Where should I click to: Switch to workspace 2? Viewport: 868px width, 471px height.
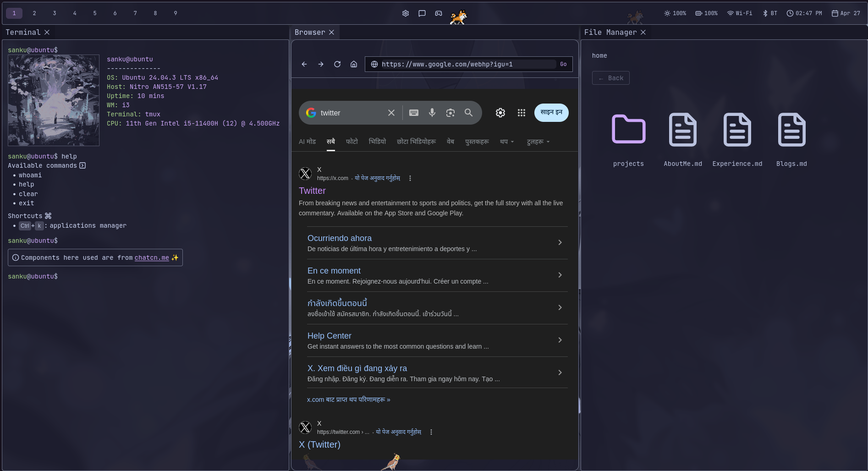coord(34,13)
